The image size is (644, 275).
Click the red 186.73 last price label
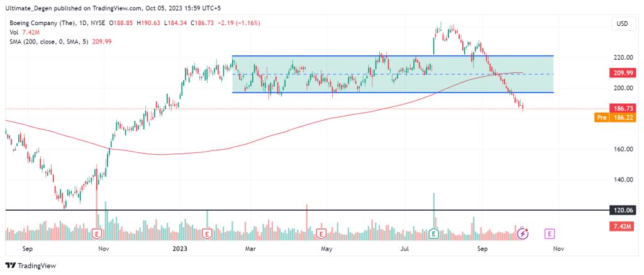(x=622, y=109)
